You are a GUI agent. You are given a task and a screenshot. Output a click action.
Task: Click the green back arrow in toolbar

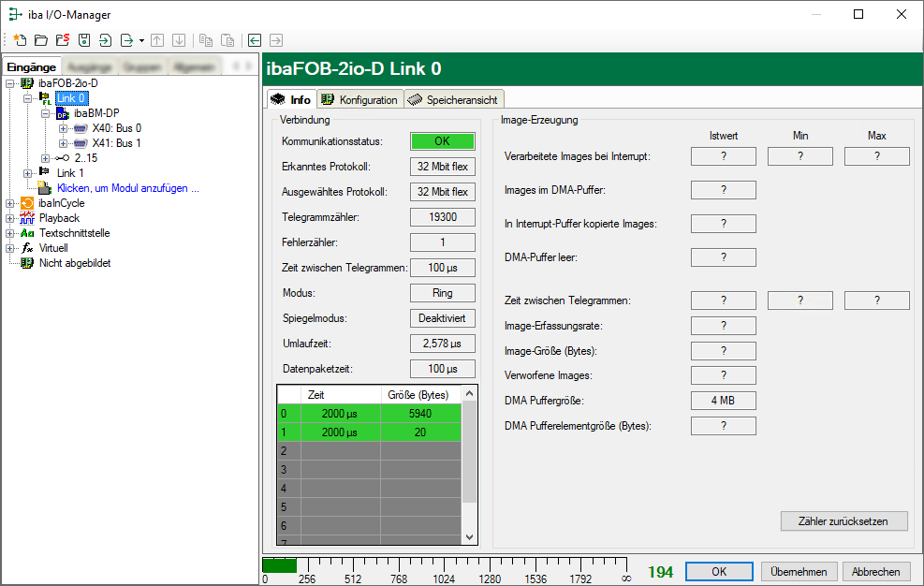[255, 40]
